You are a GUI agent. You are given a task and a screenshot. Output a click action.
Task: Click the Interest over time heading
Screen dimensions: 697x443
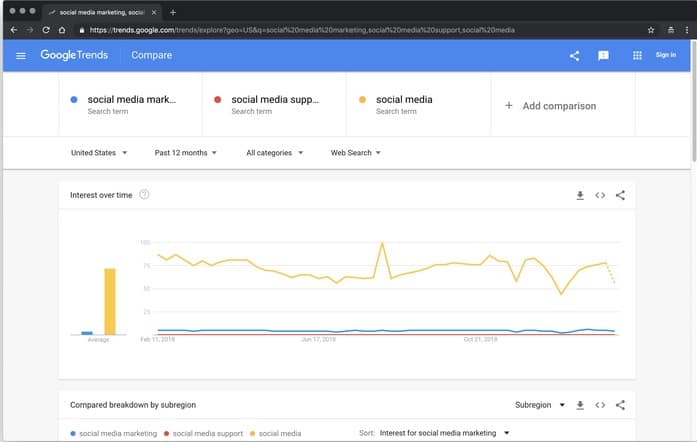pyautogui.click(x=101, y=195)
